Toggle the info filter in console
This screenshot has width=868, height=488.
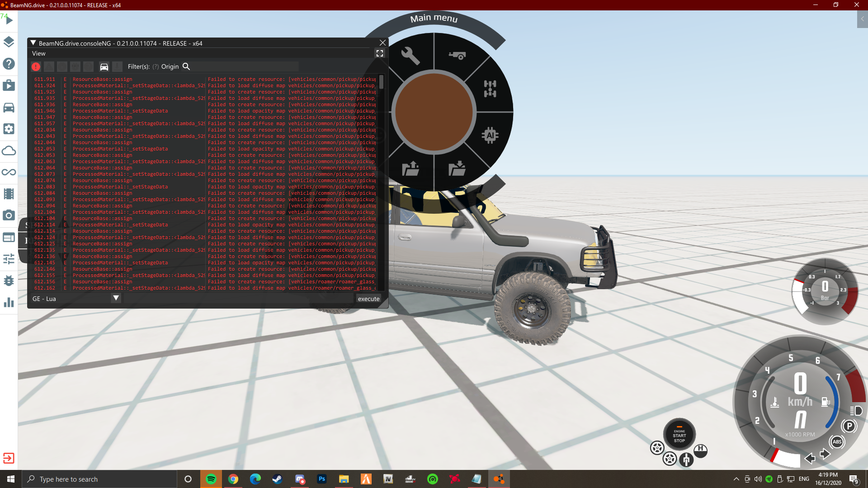coord(62,67)
